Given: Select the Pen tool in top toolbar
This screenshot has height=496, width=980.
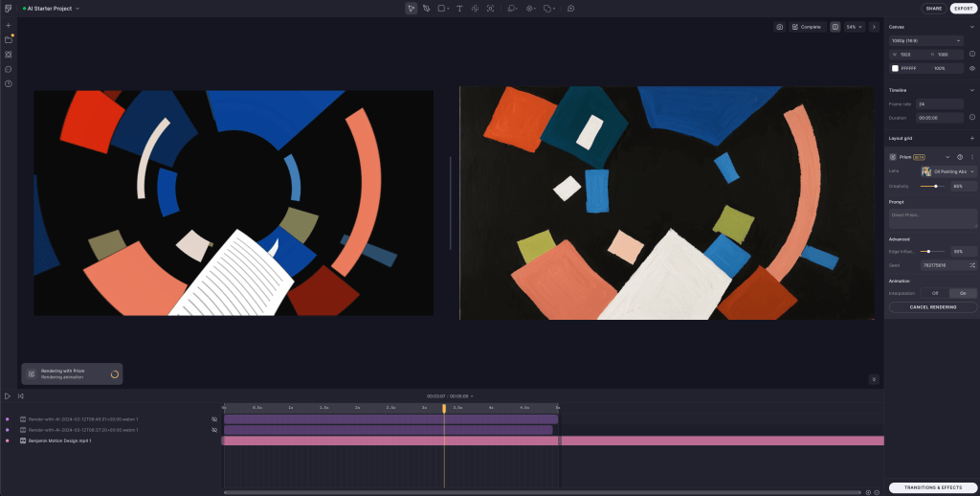Looking at the screenshot, I should 427,9.
